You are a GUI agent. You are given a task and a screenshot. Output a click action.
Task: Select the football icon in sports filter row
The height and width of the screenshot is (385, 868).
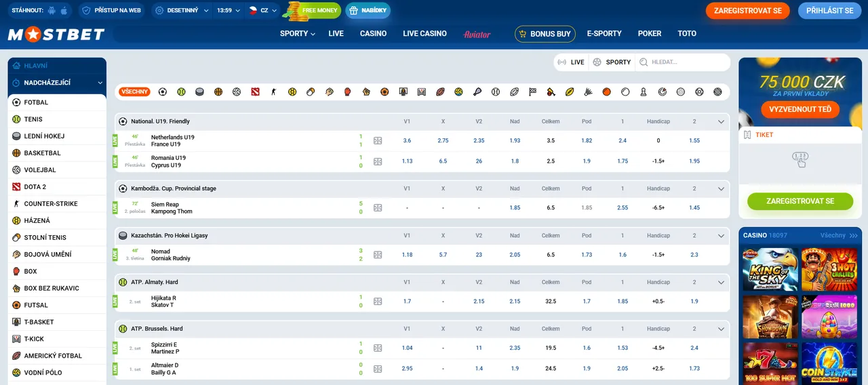[x=163, y=92]
